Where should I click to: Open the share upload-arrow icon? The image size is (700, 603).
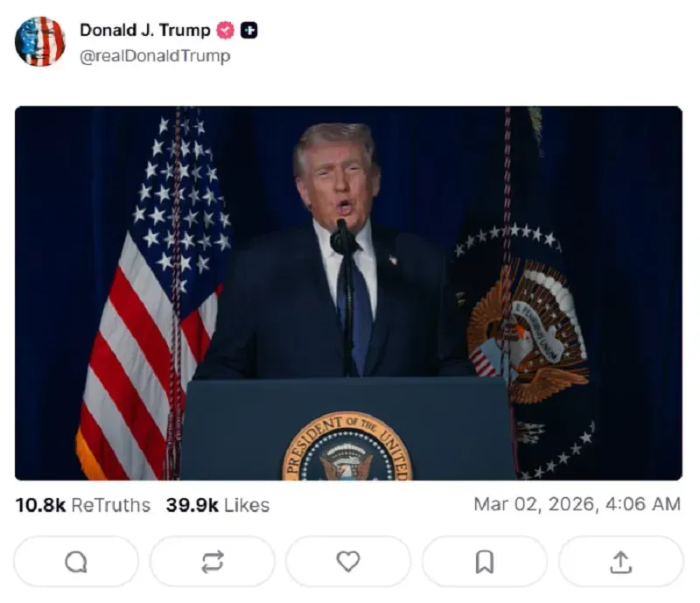click(621, 562)
